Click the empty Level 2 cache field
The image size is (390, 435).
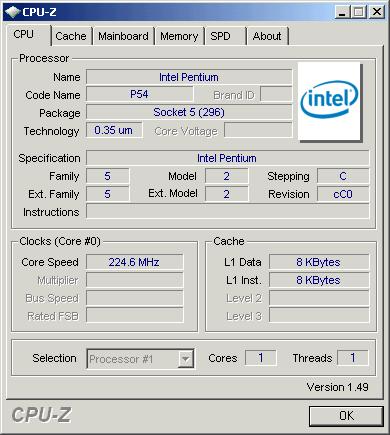(x=319, y=298)
